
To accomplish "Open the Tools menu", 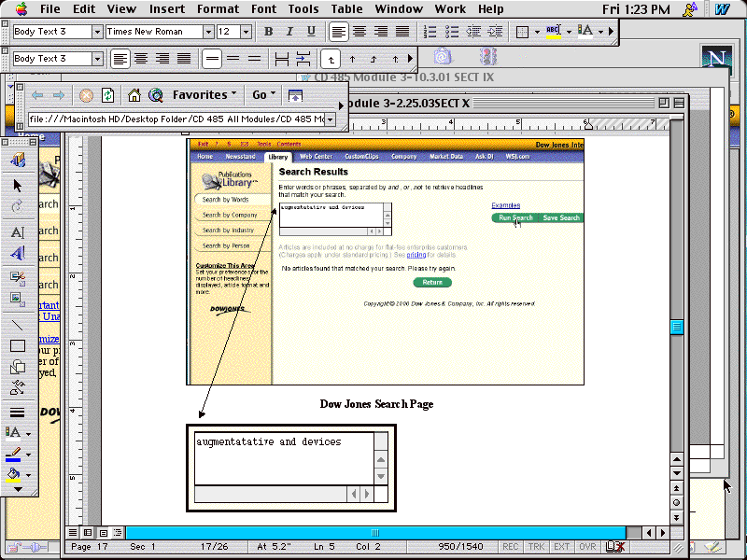I will pyautogui.click(x=303, y=9).
